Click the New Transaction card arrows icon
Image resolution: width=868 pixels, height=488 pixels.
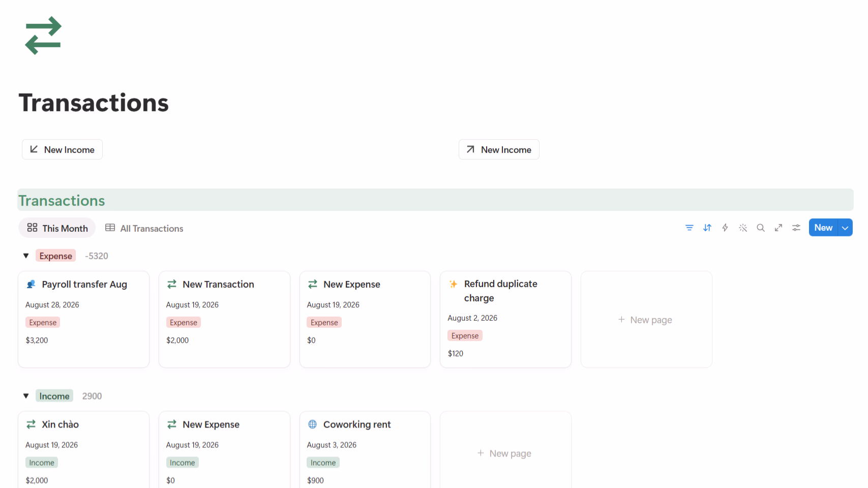[x=172, y=284]
